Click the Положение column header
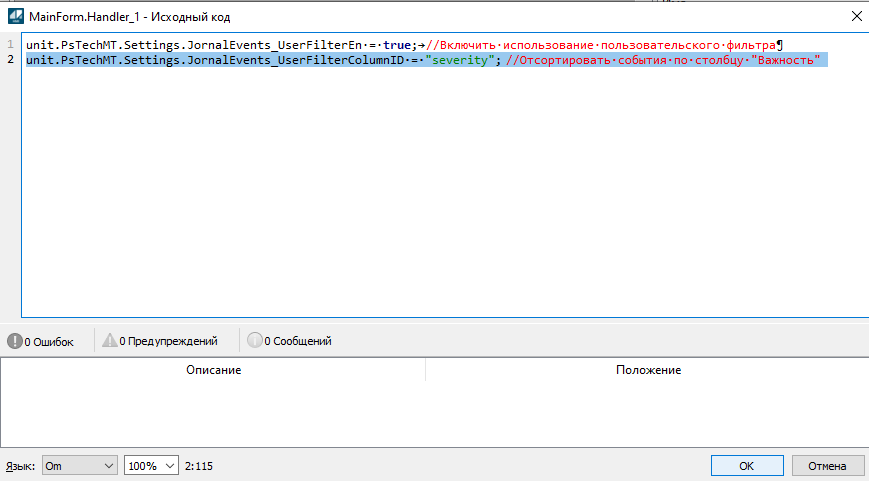This screenshot has height=481, width=869. [647, 370]
